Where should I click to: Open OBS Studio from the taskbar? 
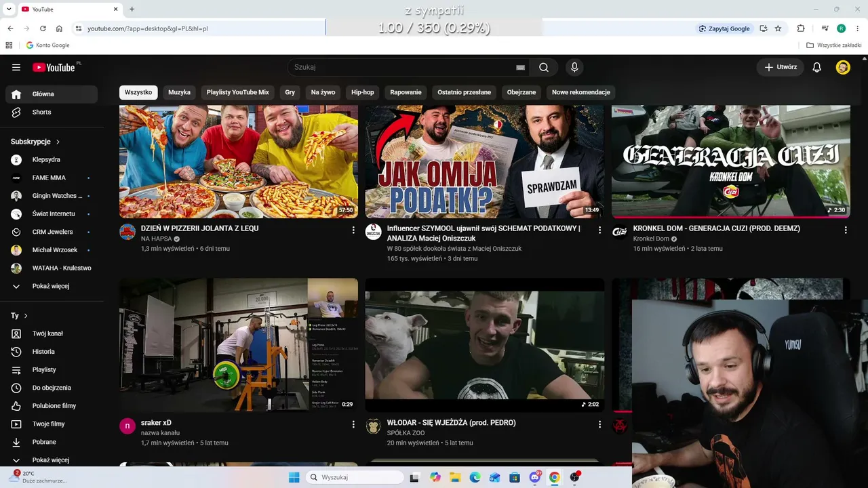[574, 477]
